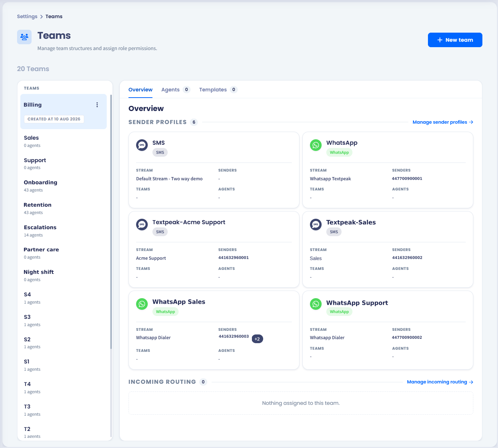Select the Sales team

[64, 141]
